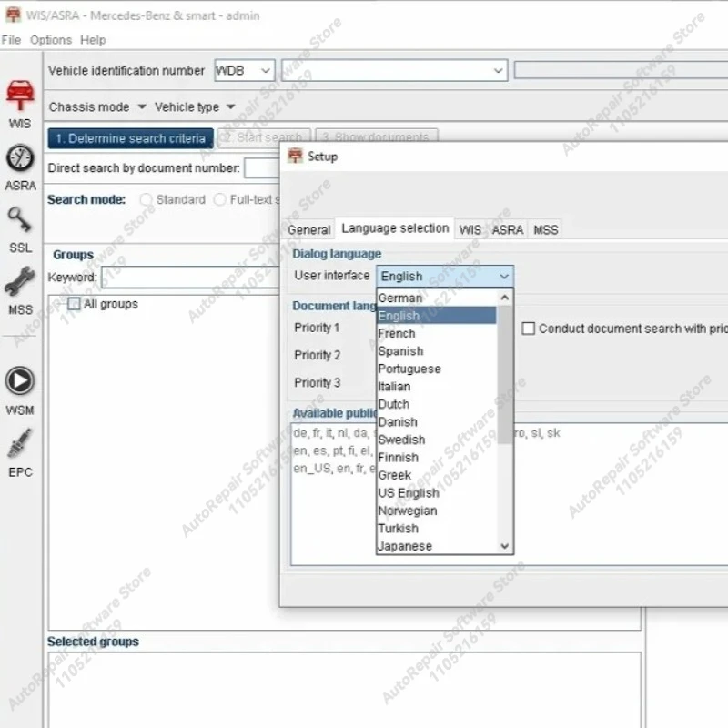Image resolution: width=728 pixels, height=728 pixels.
Task: Open the WIS module red car icon
Action: (20, 95)
